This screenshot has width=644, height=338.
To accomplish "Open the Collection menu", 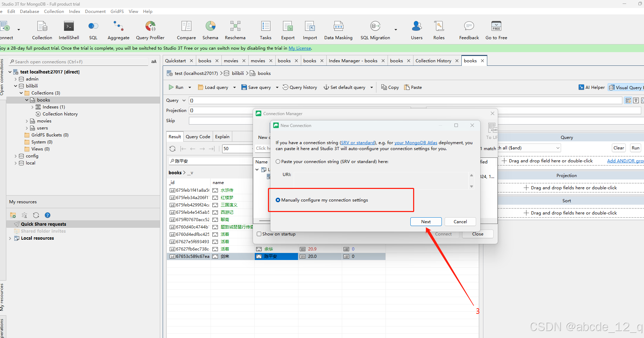I will pyautogui.click(x=54, y=11).
